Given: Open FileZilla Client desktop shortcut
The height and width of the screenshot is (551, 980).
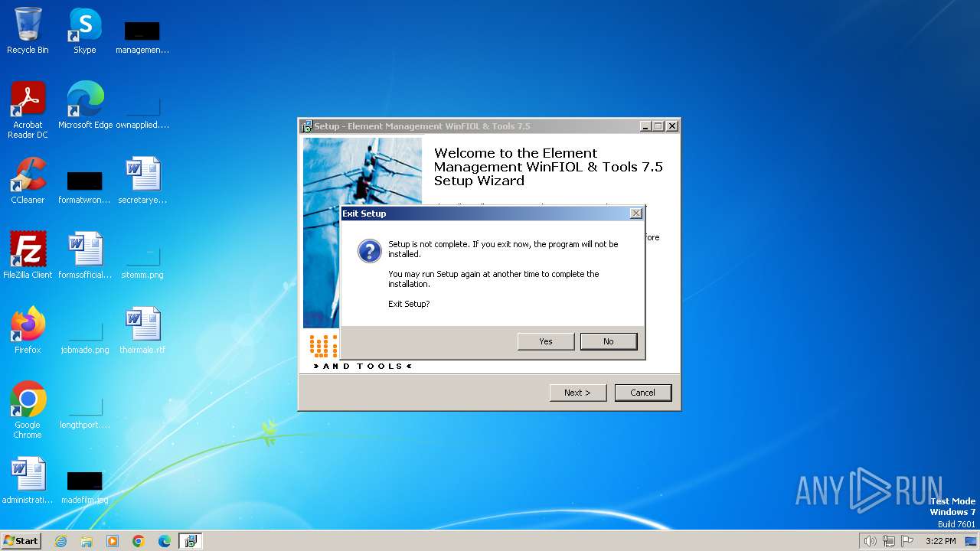Looking at the screenshot, I should (x=28, y=256).
